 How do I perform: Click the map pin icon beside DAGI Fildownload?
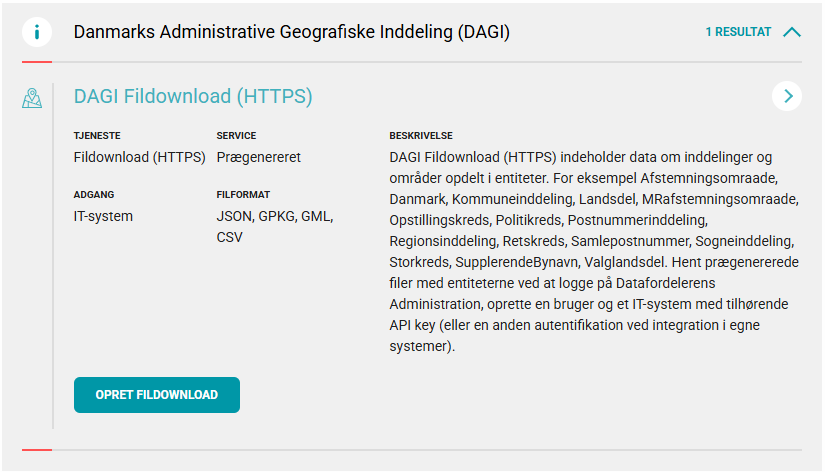coord(32,98)
